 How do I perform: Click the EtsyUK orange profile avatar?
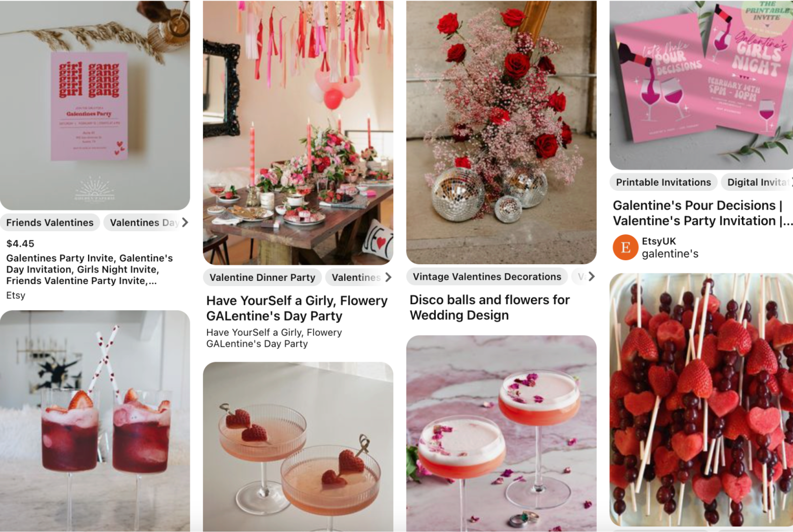(625, 247)
